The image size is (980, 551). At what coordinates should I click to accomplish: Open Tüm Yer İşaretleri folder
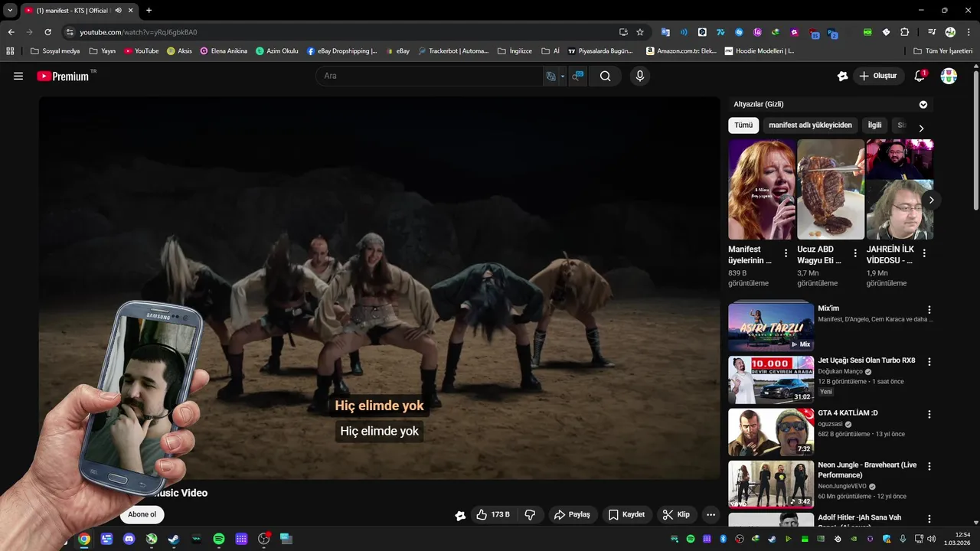(942, 51)
